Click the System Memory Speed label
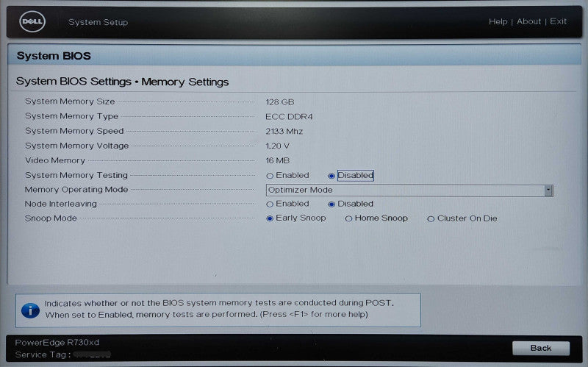This screenshot has width=588, height=367. tap(74, 131)
